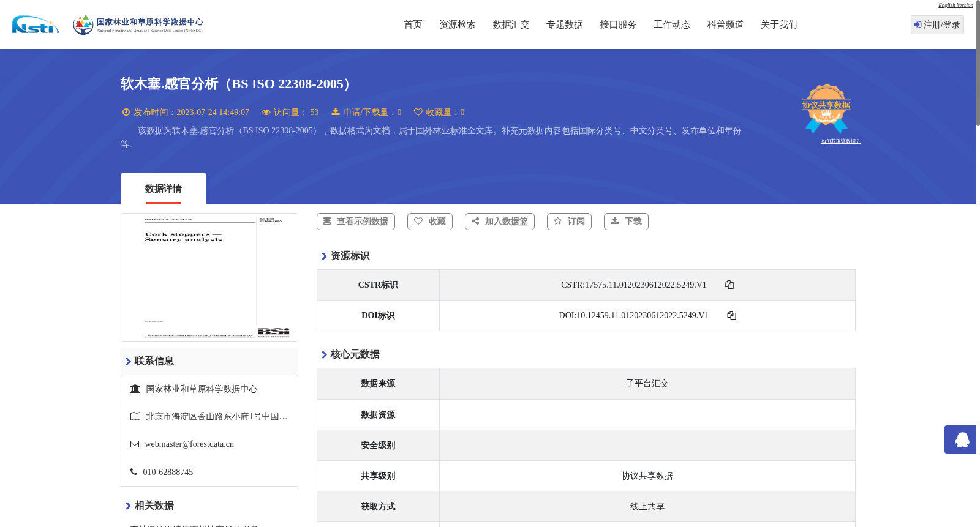This screenshot has width=980, height=527.
Task: Open 接口服务
Action: pyautogui.click(x=618, y=24)
